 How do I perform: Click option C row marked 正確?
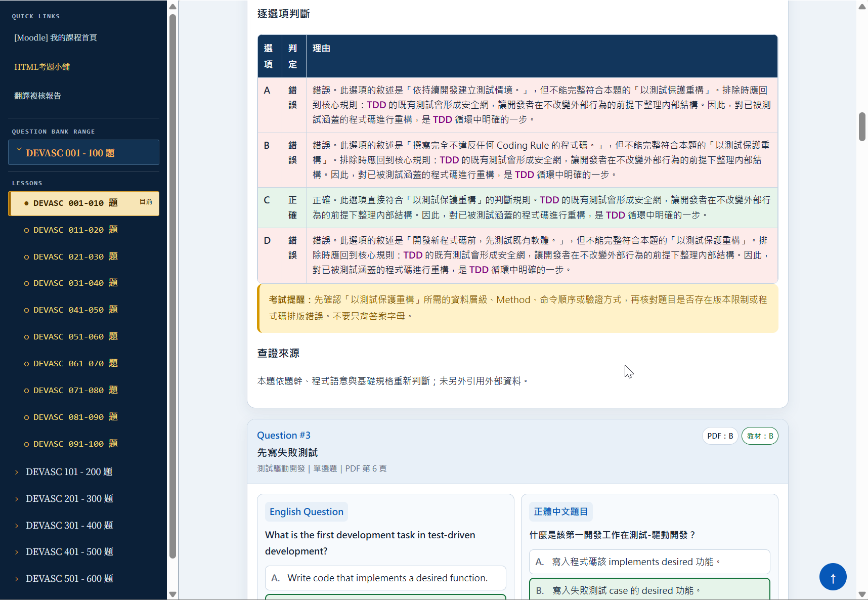[517, 207]
